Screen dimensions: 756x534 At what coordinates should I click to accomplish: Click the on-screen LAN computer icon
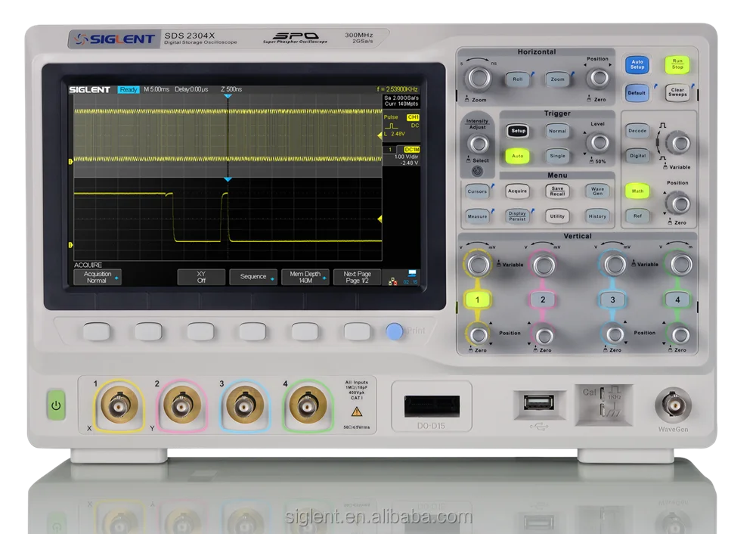pos(412,274)
